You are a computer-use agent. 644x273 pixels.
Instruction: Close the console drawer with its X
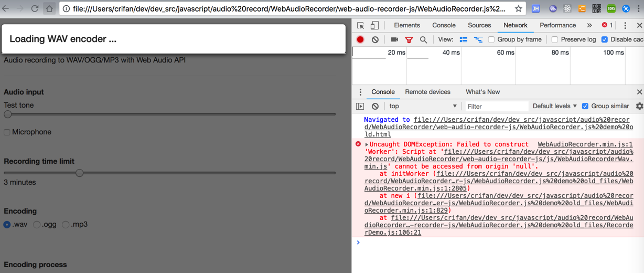tap(639, 92)
